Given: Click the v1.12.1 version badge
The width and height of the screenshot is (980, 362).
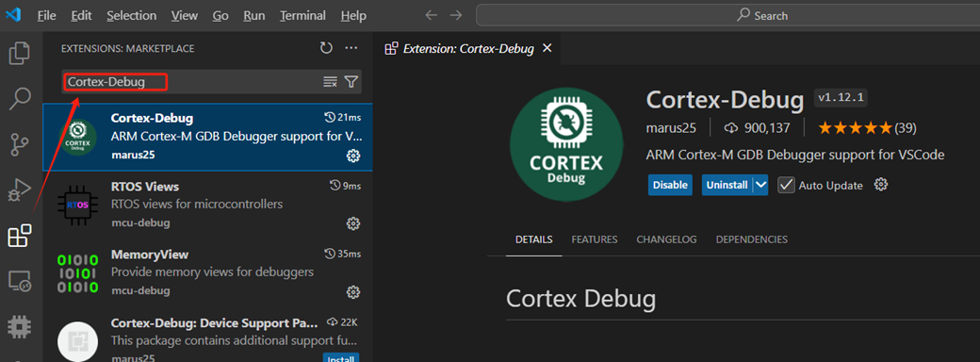Looking at the screenshot, I should [x=841, y=98].
